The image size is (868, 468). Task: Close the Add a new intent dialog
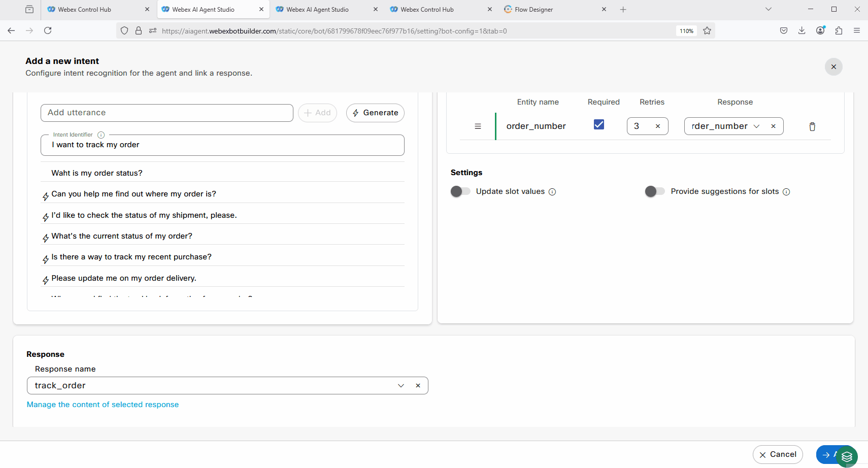coord(833,67)
